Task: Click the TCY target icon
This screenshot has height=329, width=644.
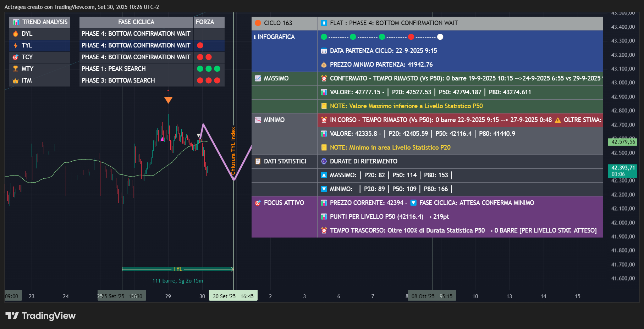Action: 16,57
